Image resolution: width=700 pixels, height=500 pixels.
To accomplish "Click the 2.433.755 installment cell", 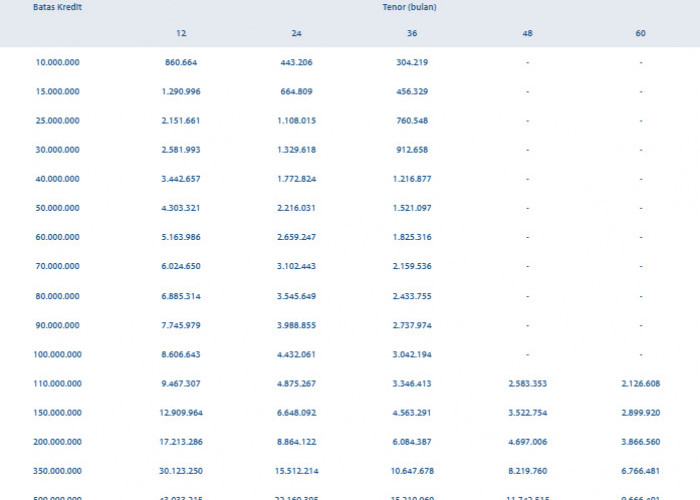I will pyautogui.click(x=411, y=296).
